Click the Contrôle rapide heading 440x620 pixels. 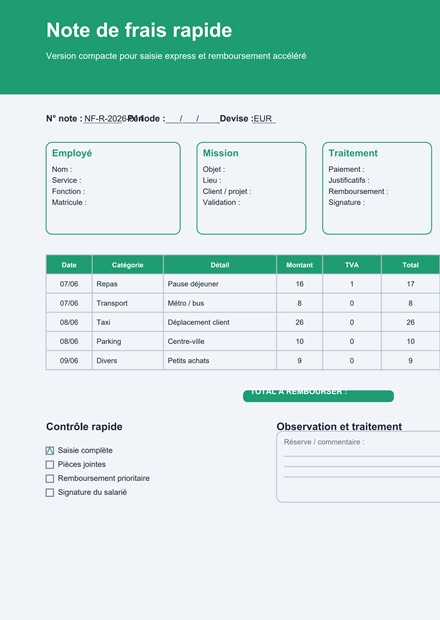pyautogui.click(x=84, y=427)
